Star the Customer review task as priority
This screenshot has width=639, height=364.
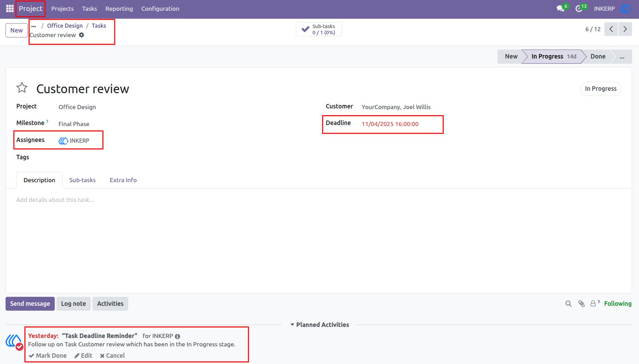click(22, 88)
